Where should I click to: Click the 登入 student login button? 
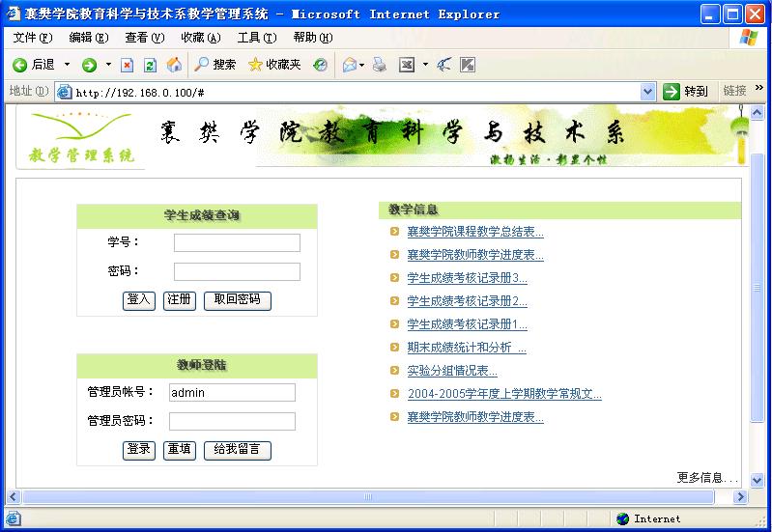tap(139, 300)
